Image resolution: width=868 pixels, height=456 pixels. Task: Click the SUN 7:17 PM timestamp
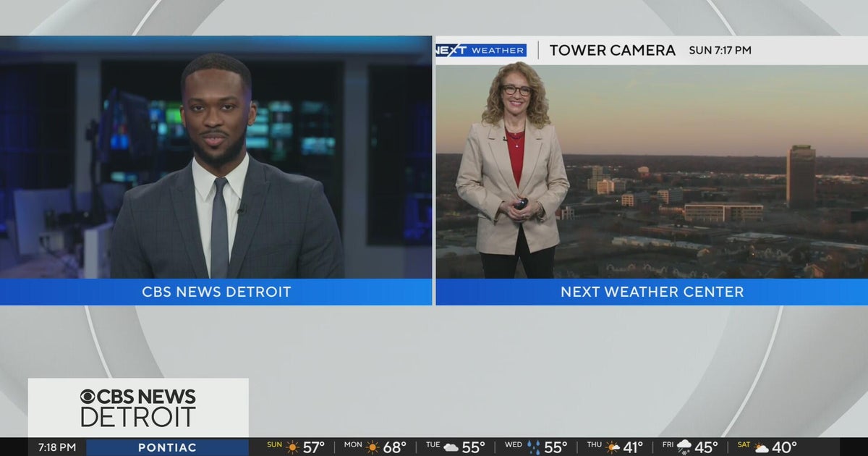click(720, 50)
